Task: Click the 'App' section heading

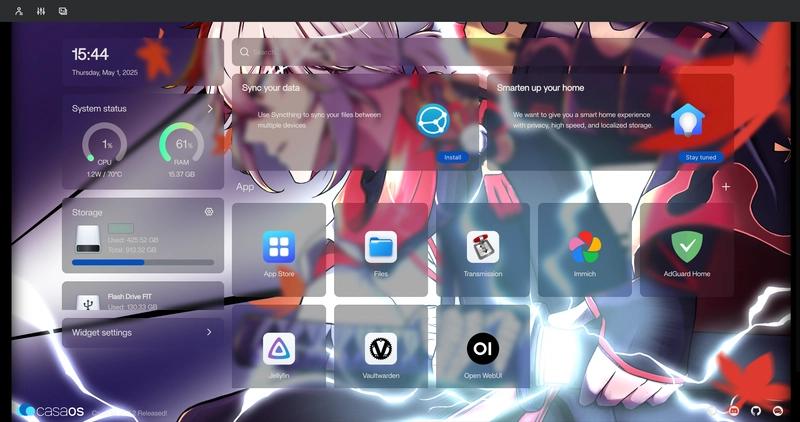Action: coord(245,187)
